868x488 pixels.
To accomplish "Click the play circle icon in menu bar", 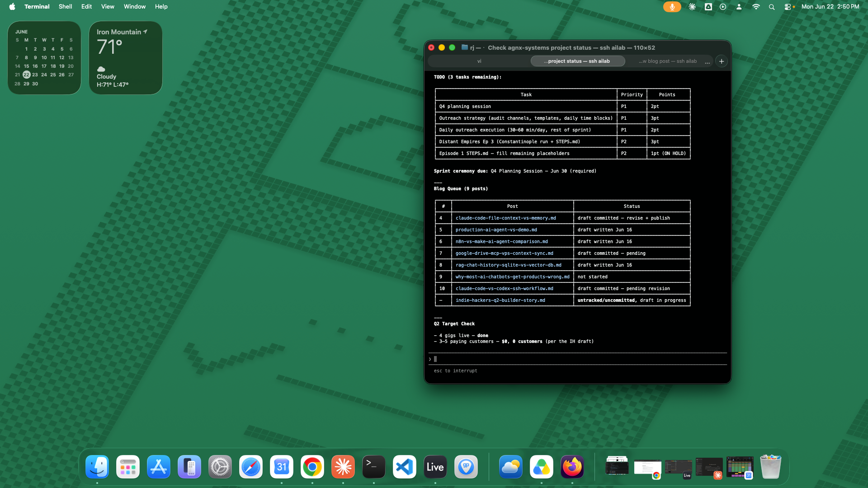I will (x=723, y=7).
